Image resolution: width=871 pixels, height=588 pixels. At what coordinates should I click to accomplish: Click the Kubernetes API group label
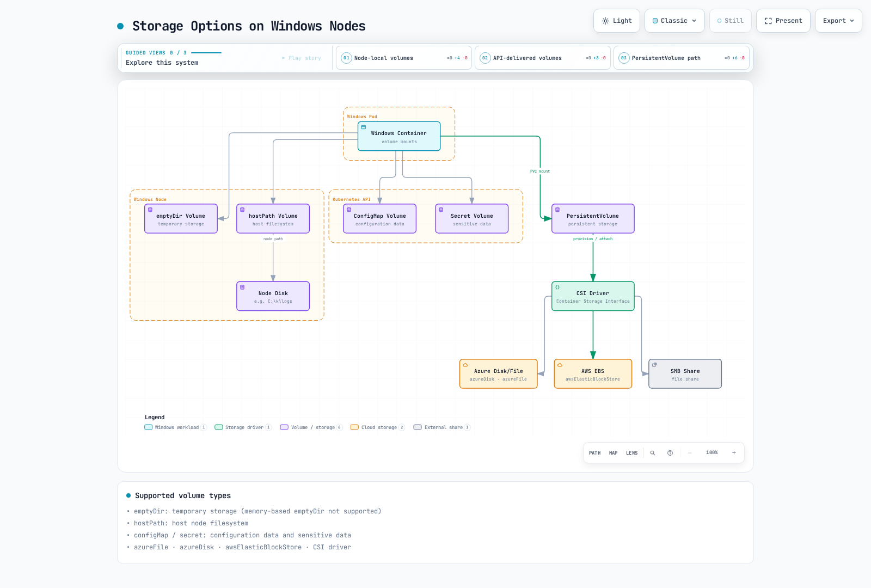[x=352, y=200]
